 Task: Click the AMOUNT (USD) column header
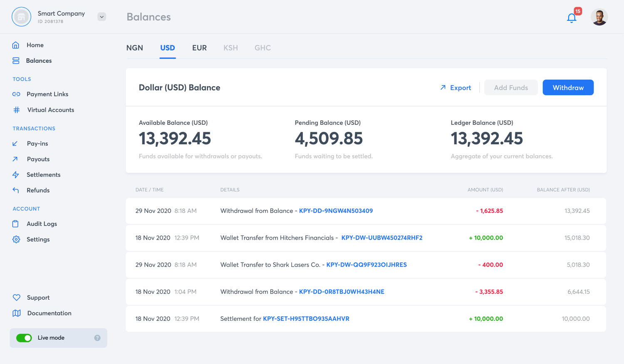pyautogui.click(x=485, y=190)
